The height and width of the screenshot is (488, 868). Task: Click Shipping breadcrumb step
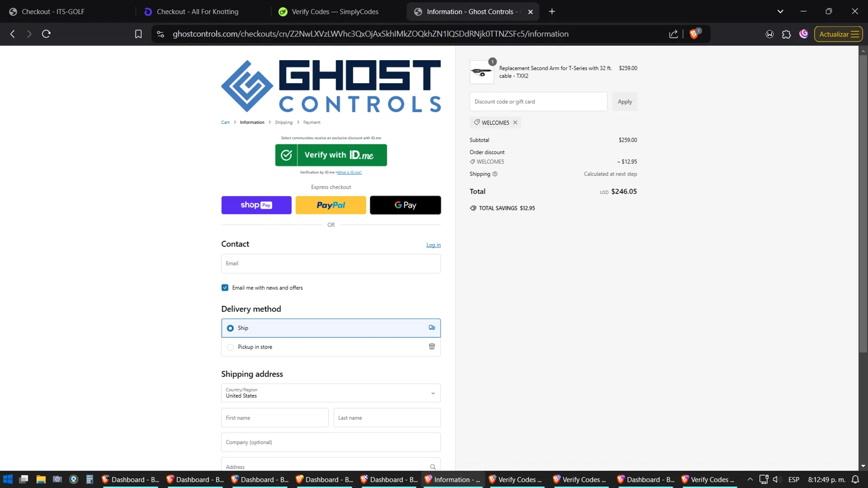284,123
